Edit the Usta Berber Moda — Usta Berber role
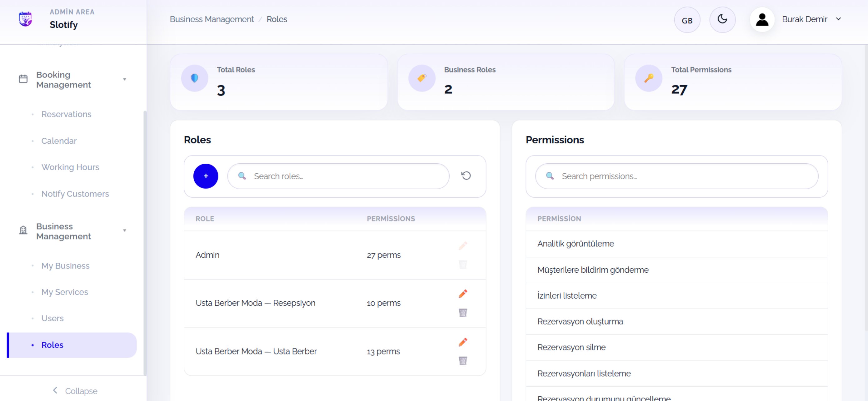The height and width of the screenshot is (401, 868). [x=463, y=342]
